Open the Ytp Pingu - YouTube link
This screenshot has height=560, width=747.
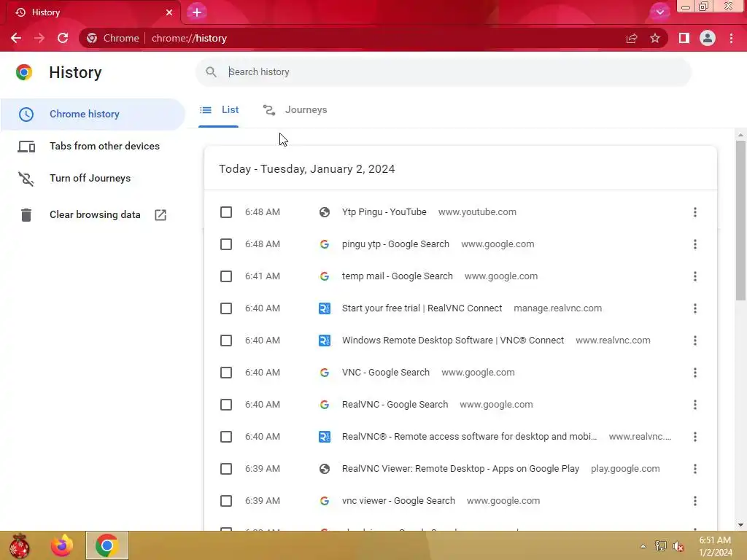(x=384, y=212)
